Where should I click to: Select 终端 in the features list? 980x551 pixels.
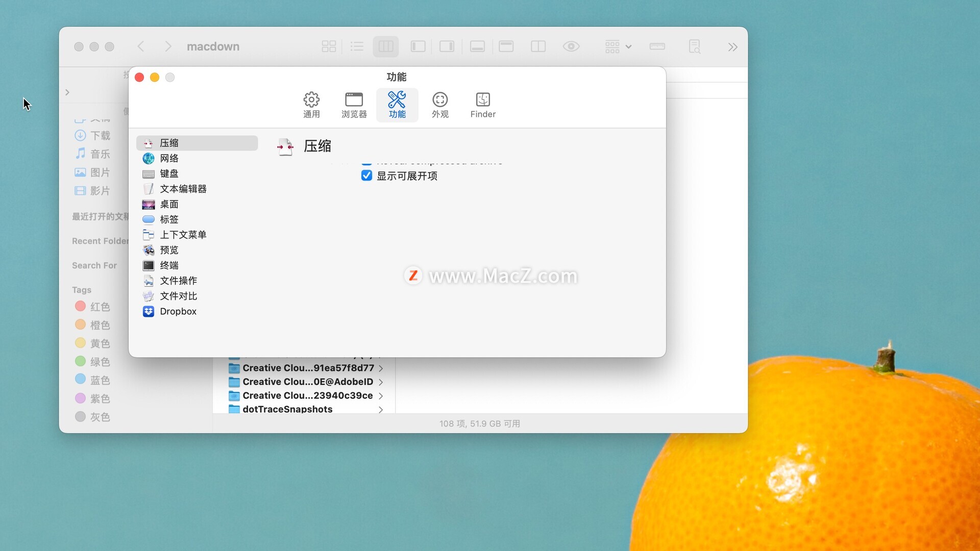pyautogui.click(x=197, y=265)
